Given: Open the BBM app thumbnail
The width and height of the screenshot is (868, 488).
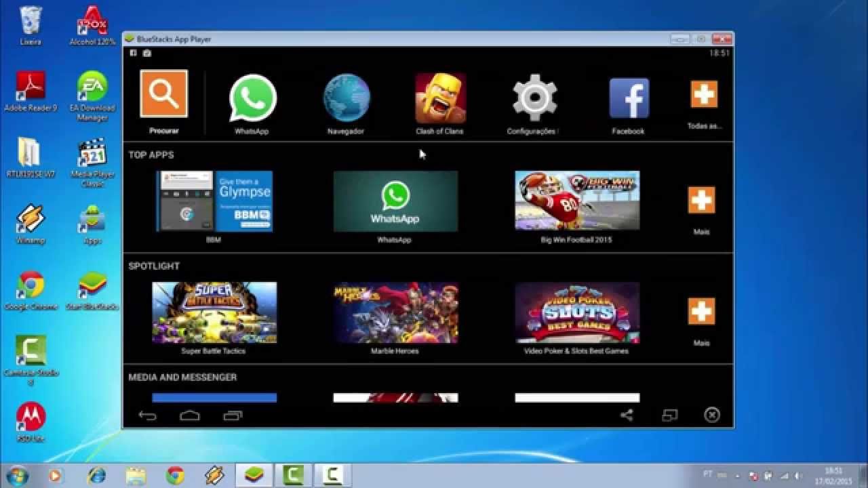Looking at the screenshot, I should 214,201.
